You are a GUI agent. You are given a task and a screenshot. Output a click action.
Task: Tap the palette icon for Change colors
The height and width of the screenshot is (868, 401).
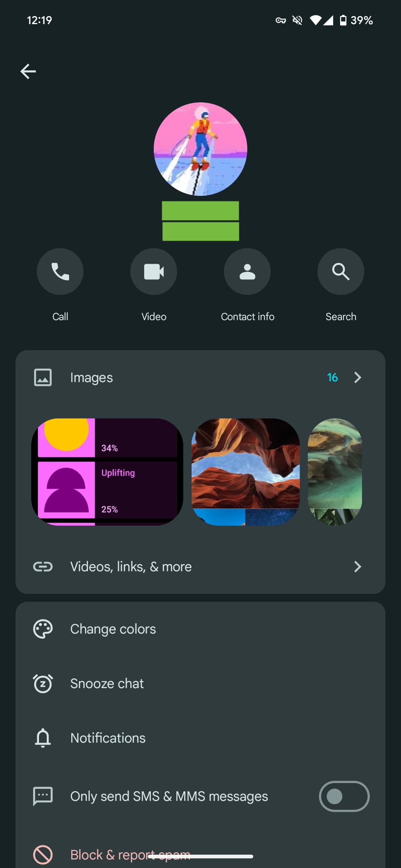pos(43,629)
